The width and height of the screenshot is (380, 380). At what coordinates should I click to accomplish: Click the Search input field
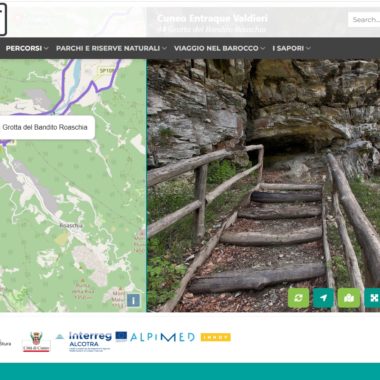[364, 20]
